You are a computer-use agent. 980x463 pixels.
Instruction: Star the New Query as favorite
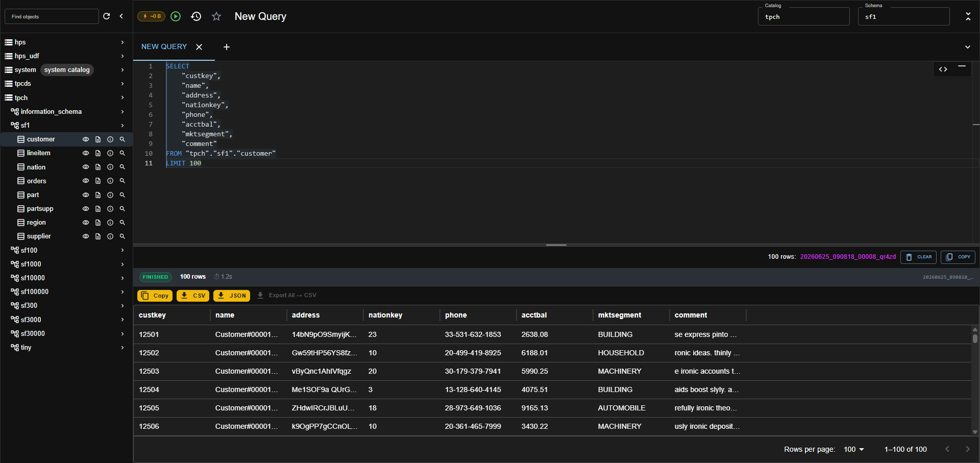216,16
